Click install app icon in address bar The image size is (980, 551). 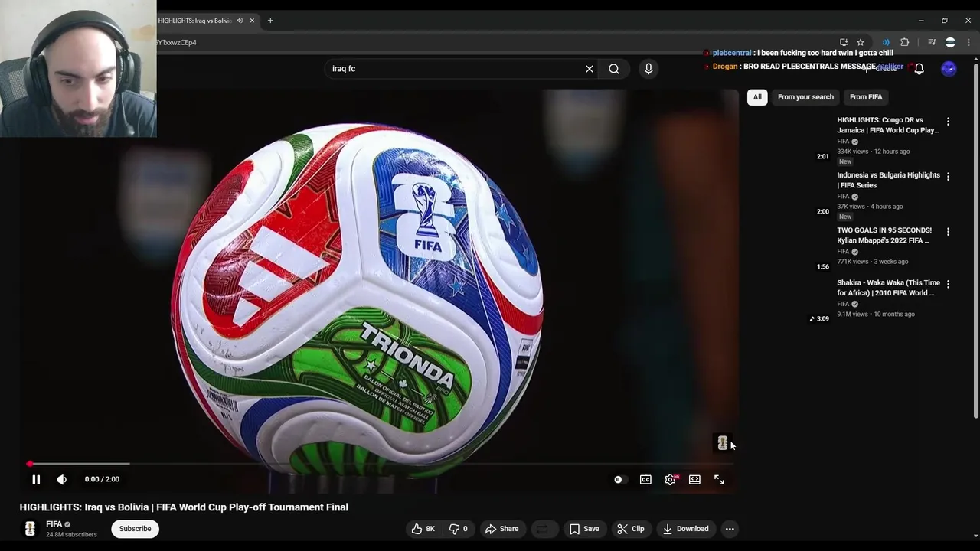[844, 42]
